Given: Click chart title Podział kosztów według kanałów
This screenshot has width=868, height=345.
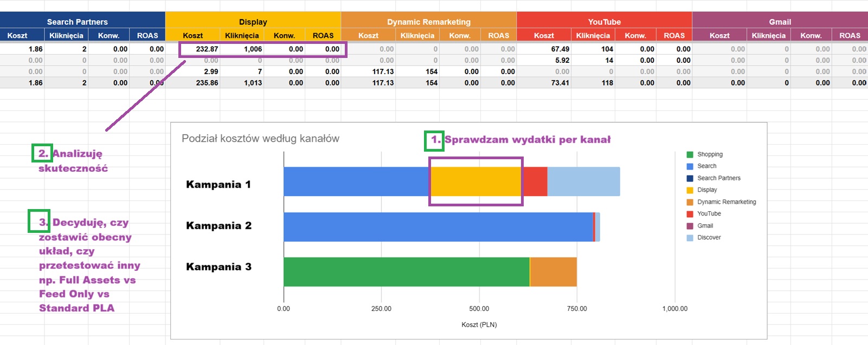Looking at the screenshot, I should (x=260, y=139).
